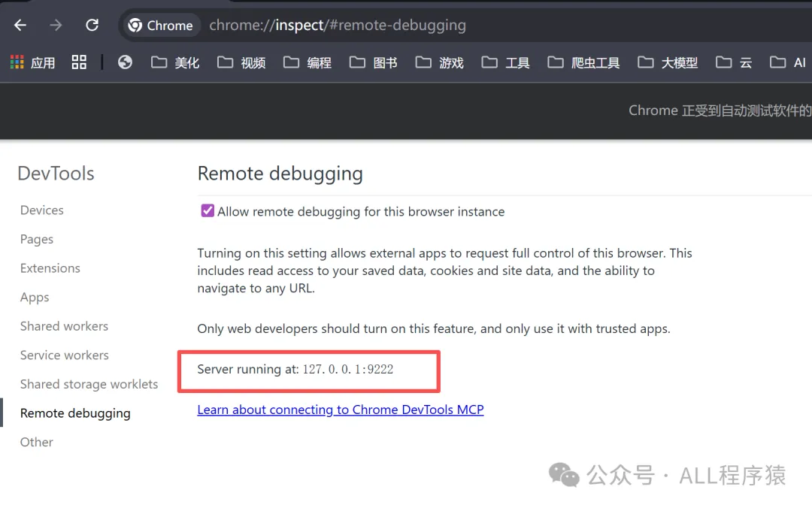Open the 应用 apps shortcut
This screenshot has width=812, height=508.
pyautogui.click(x=32, y=62)
